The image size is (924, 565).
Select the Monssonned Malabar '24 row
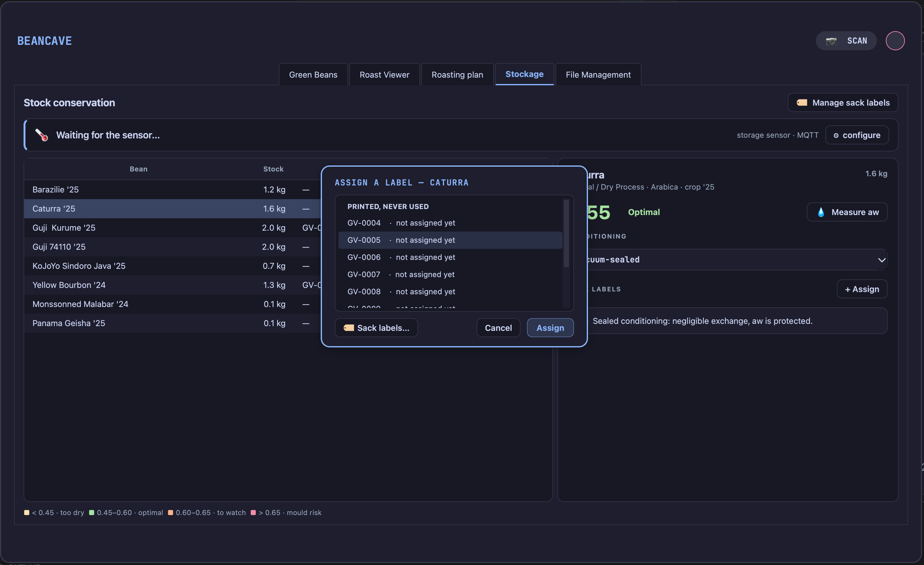pos(172,304)
